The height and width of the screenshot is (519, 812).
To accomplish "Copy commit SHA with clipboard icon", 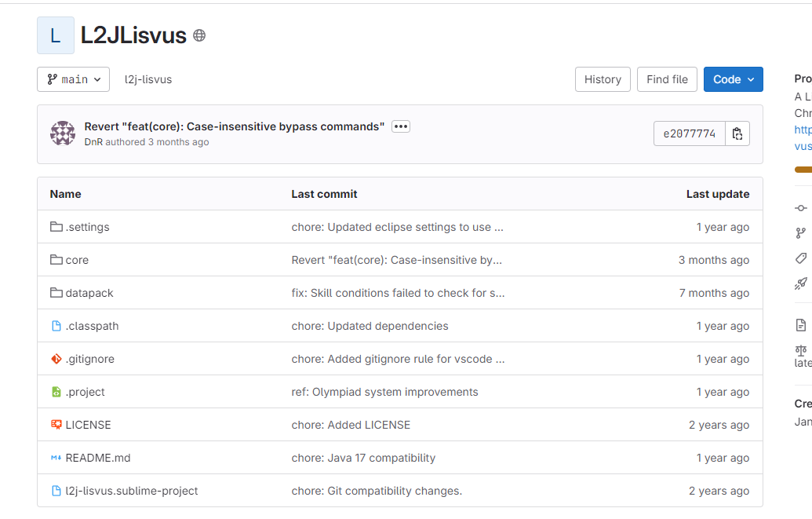I will (737, 133).
